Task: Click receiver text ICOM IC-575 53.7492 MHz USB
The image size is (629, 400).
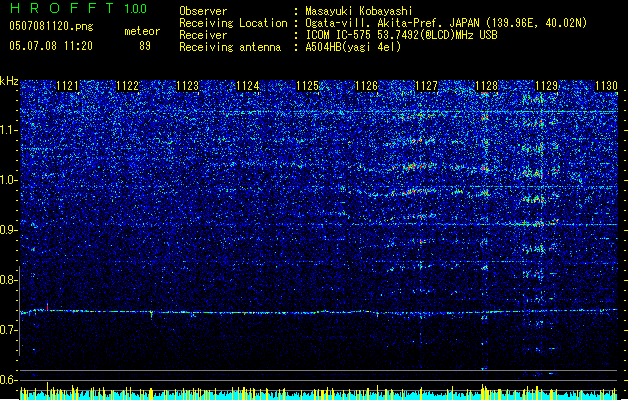Action: (401, 35)
